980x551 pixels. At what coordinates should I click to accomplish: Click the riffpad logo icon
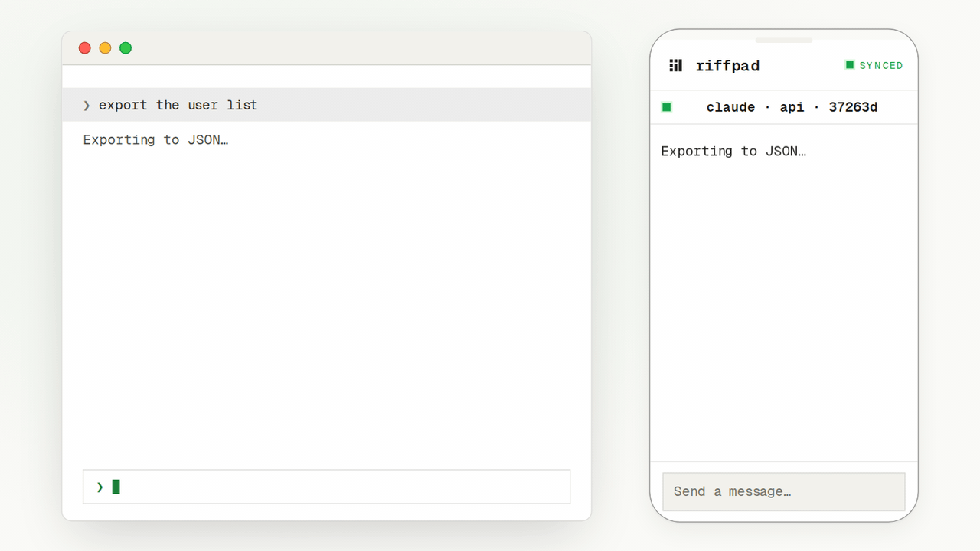pos(675,66)
